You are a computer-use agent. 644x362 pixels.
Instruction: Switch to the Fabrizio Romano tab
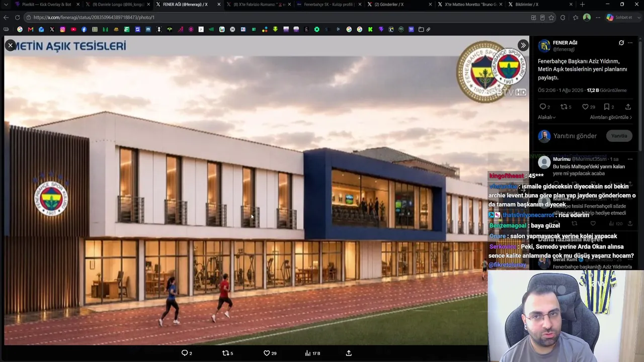(258, 5)
